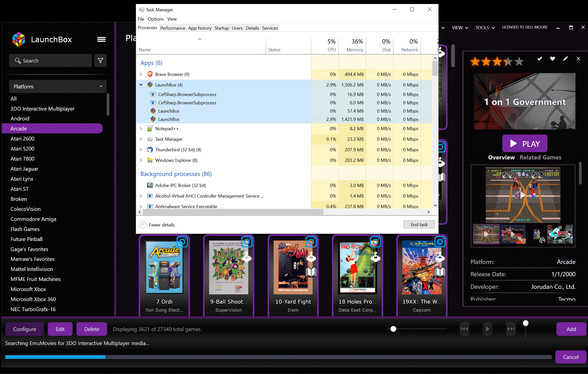Open the TOOLS dropdown menu
The width and height of the screenshot is (588, 374).
click(485, 28)
